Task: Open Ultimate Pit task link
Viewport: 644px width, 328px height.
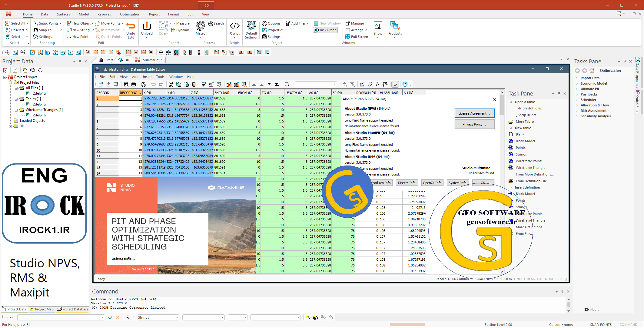Action: point(590,89)
